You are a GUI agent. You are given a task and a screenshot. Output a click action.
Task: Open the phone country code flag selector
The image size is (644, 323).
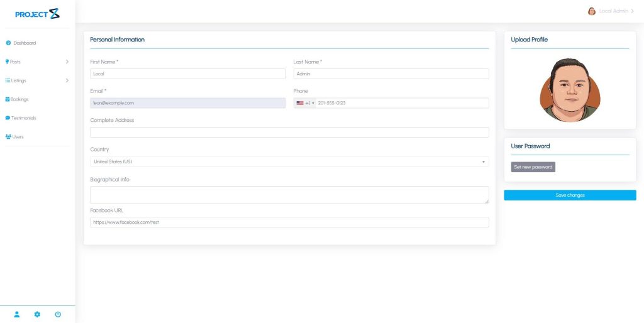pyautogui.click(x=304, y=103)
